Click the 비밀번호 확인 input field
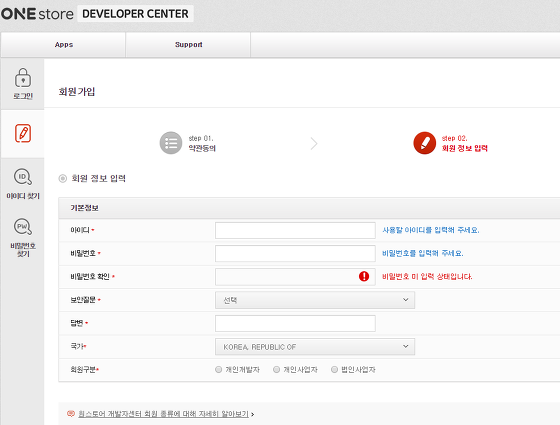This screenshot has width=560, height=425. [295, 277]
